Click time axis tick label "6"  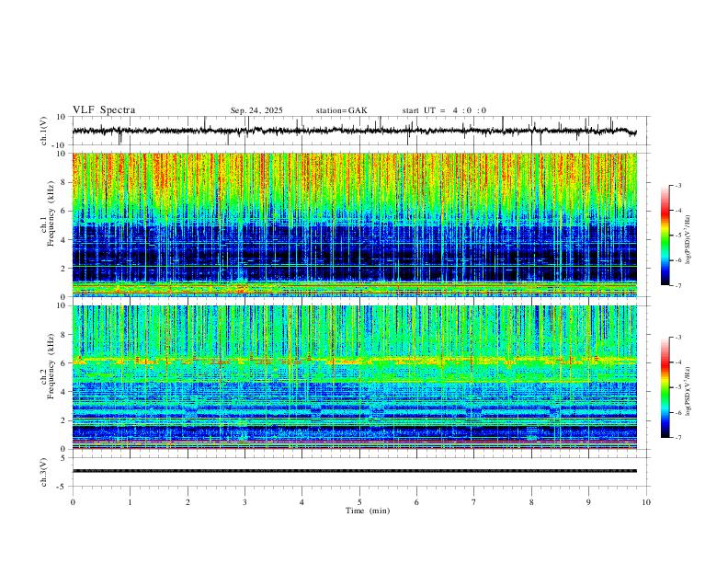click(416, 502)
